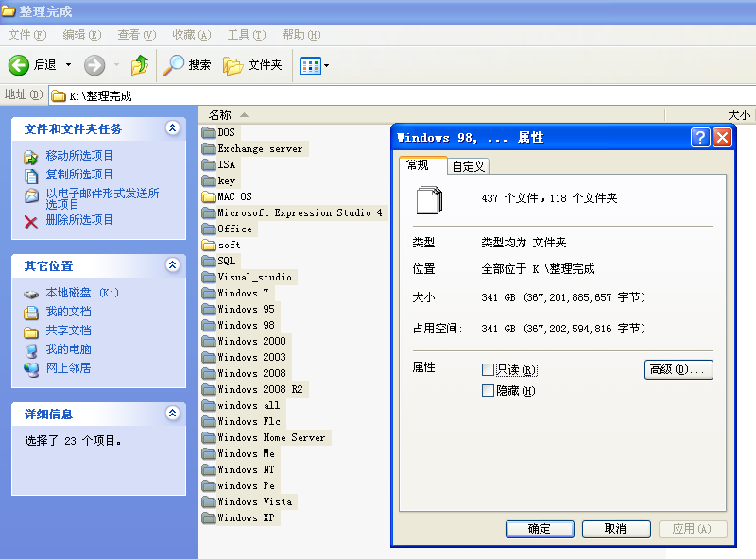Click the Views grid icon
Image resolution: width=756 pixels, height=559 pixels.
pyautogui.click(x=309, y=65)
